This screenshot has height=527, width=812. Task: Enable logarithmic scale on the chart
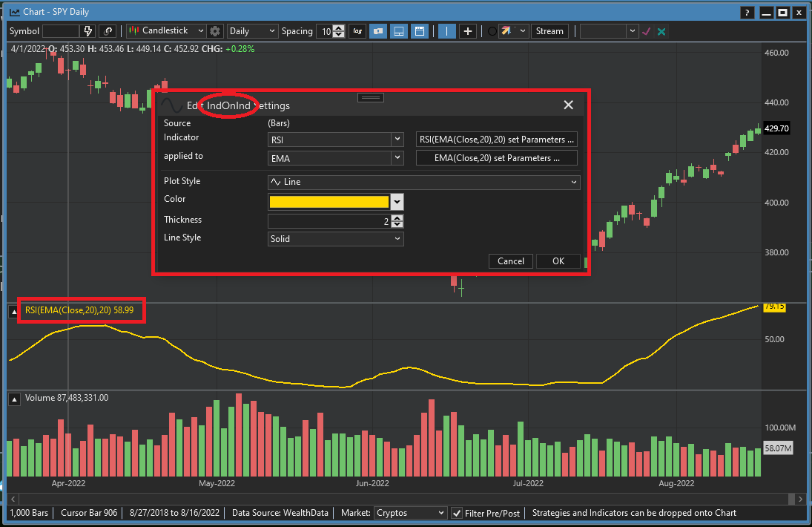[357, 31]
